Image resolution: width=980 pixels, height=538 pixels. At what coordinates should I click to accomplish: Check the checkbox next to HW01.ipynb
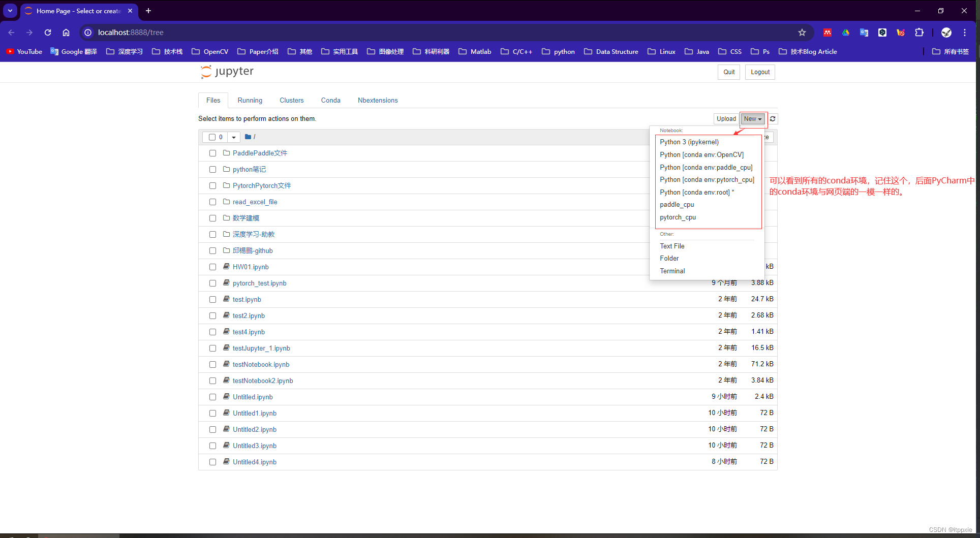[x=212, y=267]
